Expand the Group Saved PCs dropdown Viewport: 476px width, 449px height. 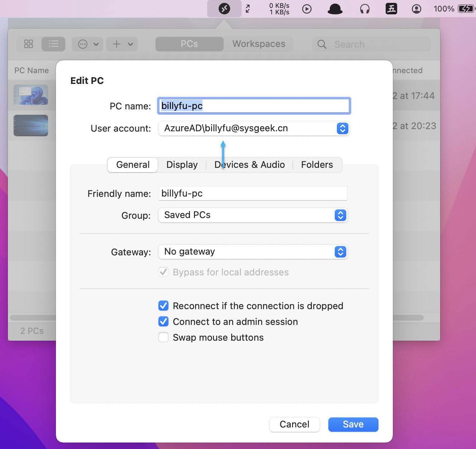(x=253, y=215)
